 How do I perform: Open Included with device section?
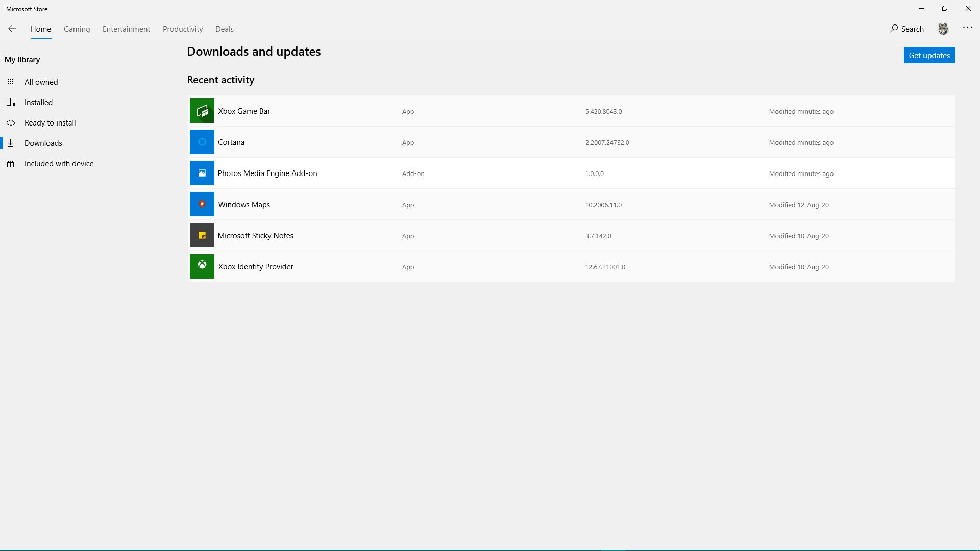click(x=59, y=164)
